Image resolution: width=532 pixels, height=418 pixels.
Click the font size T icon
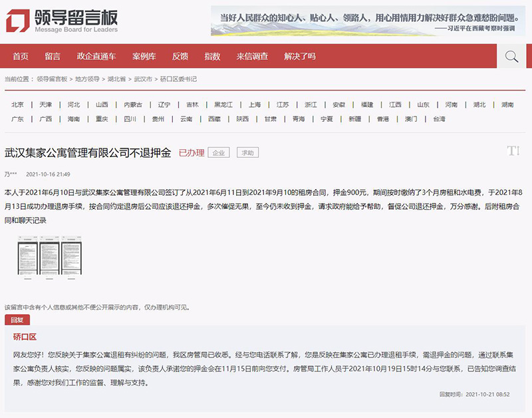coord(513,151)
